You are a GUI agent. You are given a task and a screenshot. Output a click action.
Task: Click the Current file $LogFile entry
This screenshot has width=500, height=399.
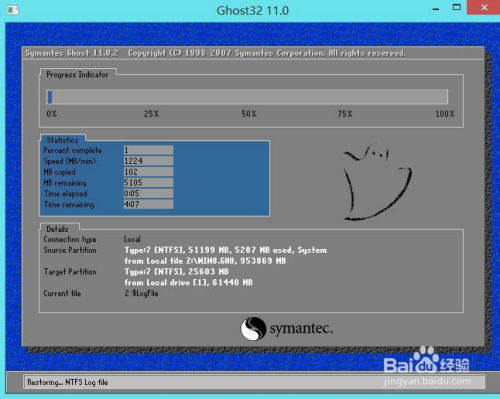point(141,293)
